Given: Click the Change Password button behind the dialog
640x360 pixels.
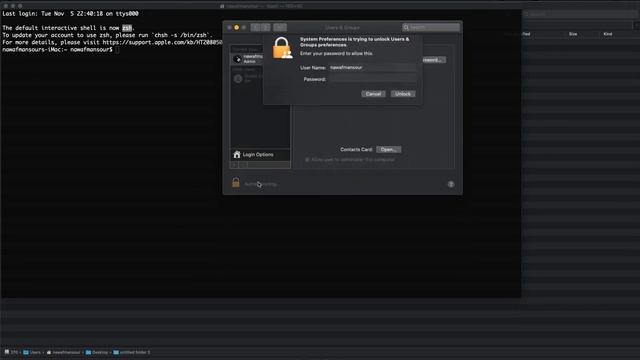Looking at the screenshot, I should (433, 60).
